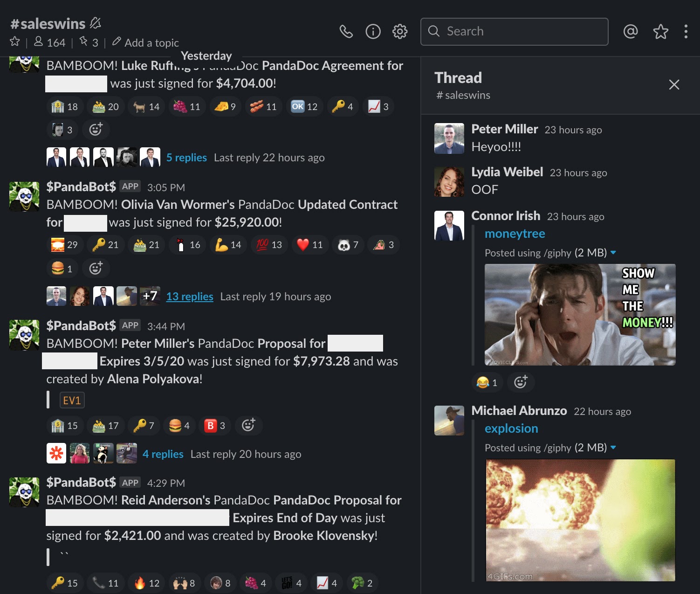The height and width of the screenshot is (594, 700).
Task: Toggle the fire reaction with count 12
Action: [x=146, y=583]
